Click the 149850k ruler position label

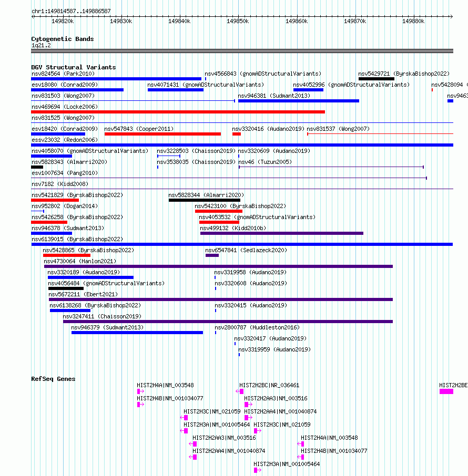click(x=238, y=21)
